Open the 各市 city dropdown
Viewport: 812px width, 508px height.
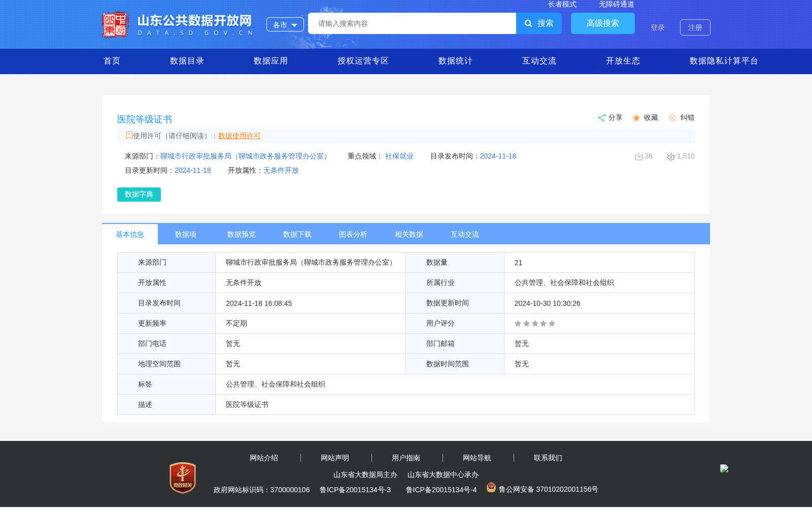pyautogui.click(x=285, y=24)
